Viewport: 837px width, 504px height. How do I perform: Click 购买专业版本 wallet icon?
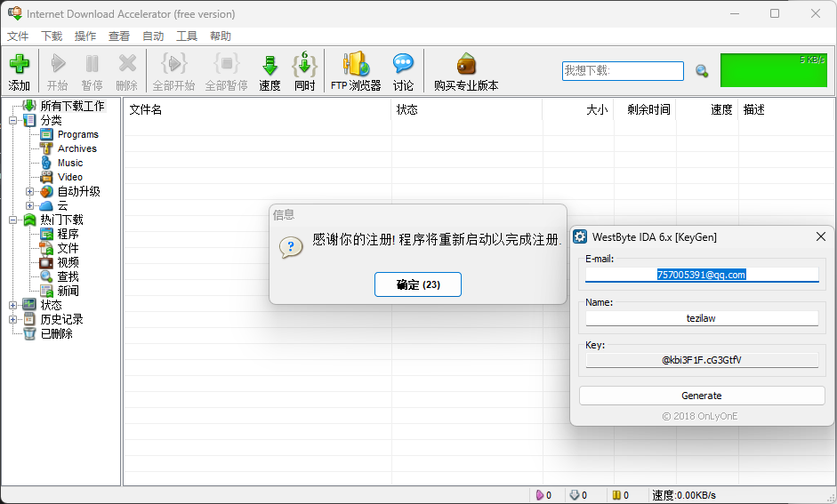pyautogui.click(x=466, y=64)
